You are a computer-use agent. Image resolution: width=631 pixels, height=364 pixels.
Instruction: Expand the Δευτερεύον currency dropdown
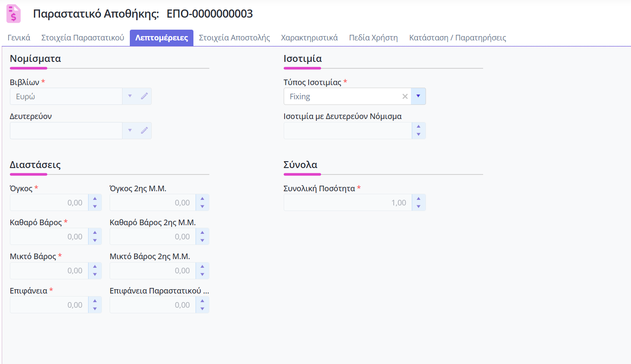[x=130, y=130]
